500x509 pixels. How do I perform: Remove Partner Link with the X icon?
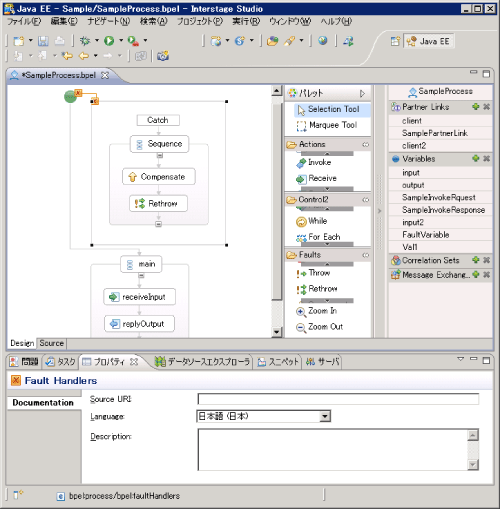coord(486,107)
